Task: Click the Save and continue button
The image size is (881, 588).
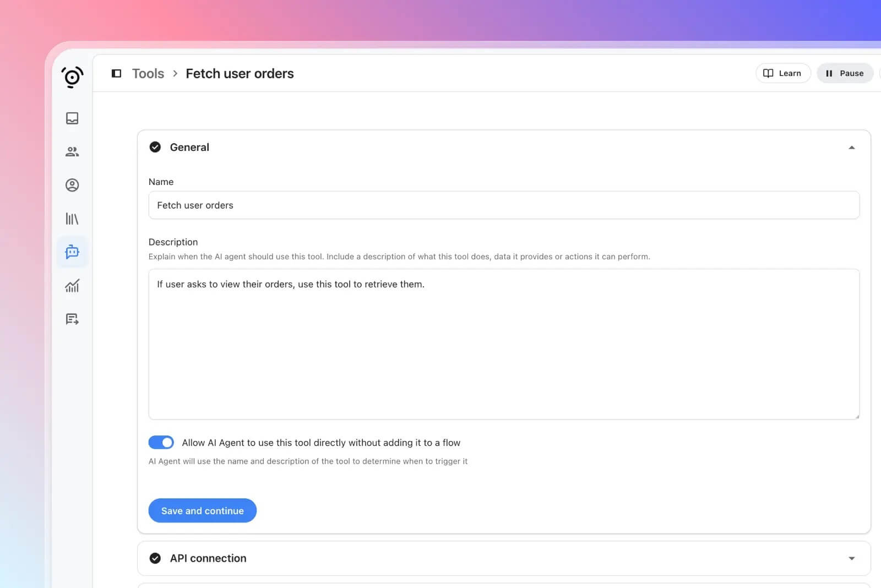Action: point(202,510)
